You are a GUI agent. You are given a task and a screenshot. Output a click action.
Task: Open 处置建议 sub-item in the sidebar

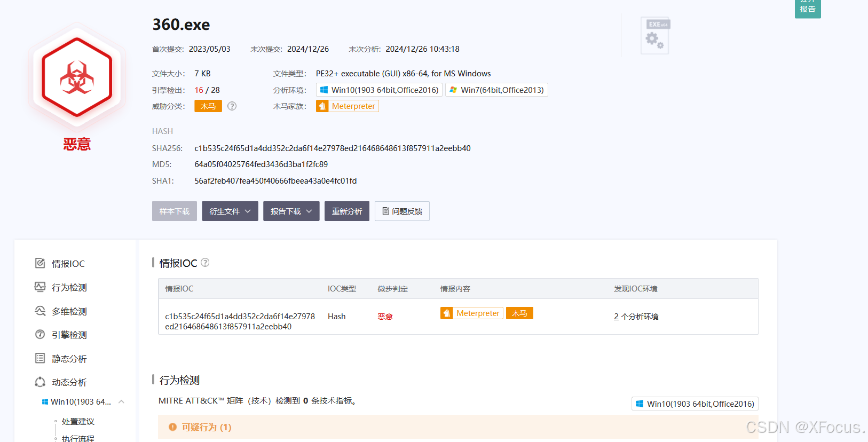tap(78, 421)
